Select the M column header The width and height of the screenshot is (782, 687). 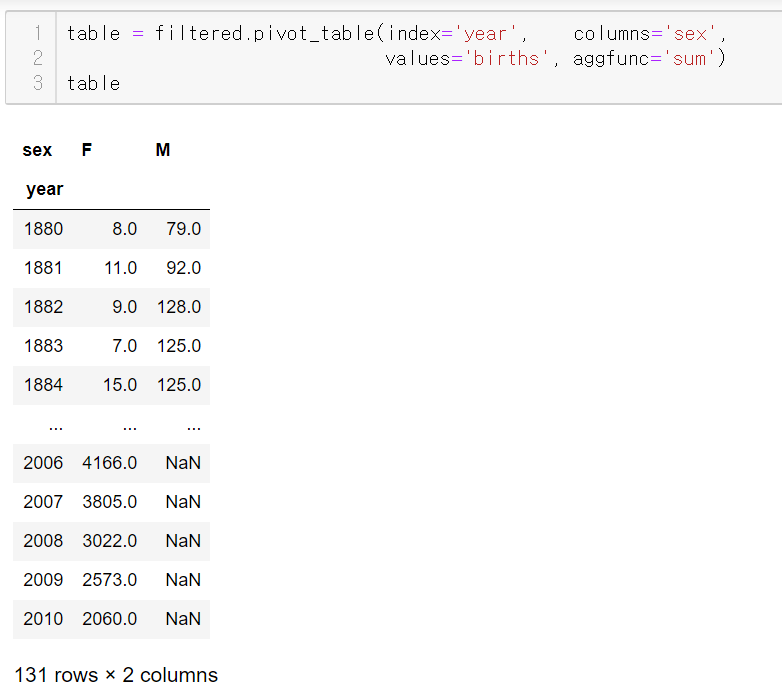coord(163,150)
